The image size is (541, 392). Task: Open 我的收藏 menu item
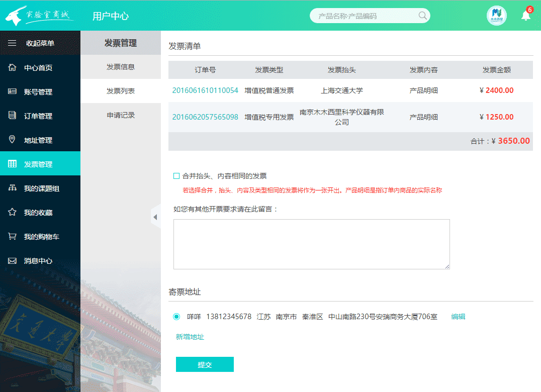pyautogui.click(x=40, y=213)
